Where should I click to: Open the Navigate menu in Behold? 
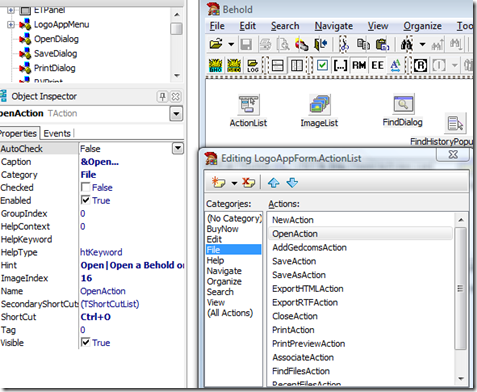click(334, 26)
